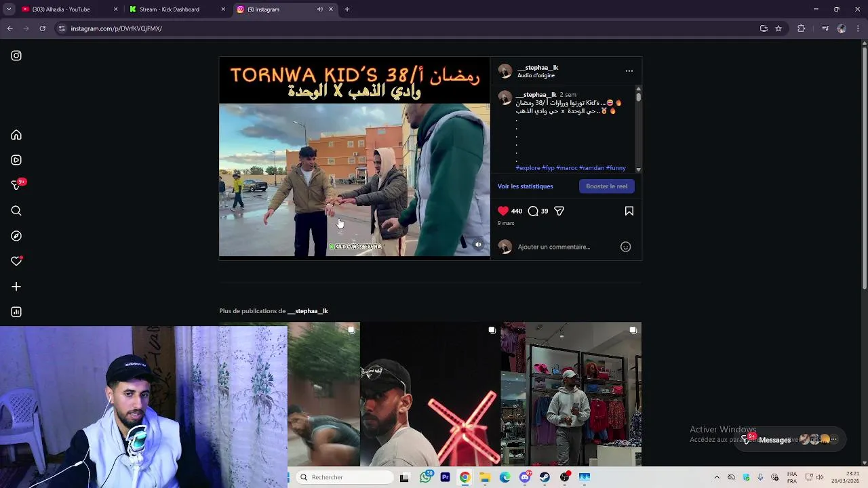Reload the current page

click(42, 28)
